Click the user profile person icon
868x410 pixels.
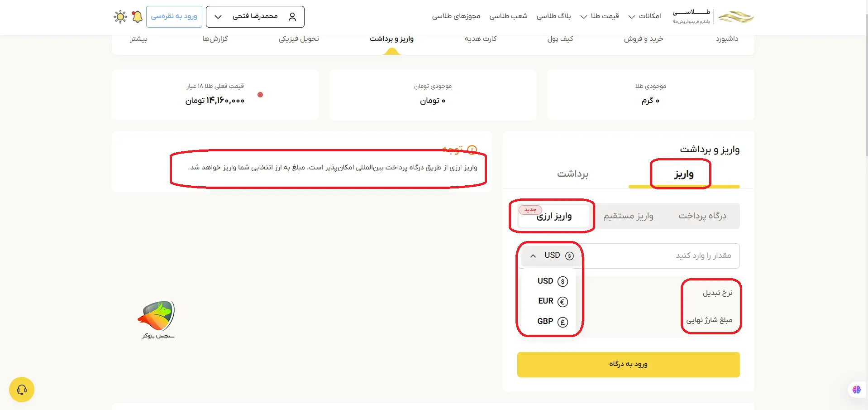(292, 16)
